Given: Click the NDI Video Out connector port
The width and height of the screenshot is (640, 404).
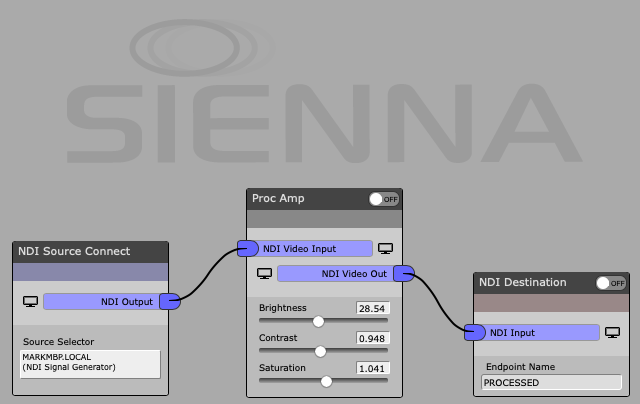Looking at the screenshot, I should [x=404, y=273].
